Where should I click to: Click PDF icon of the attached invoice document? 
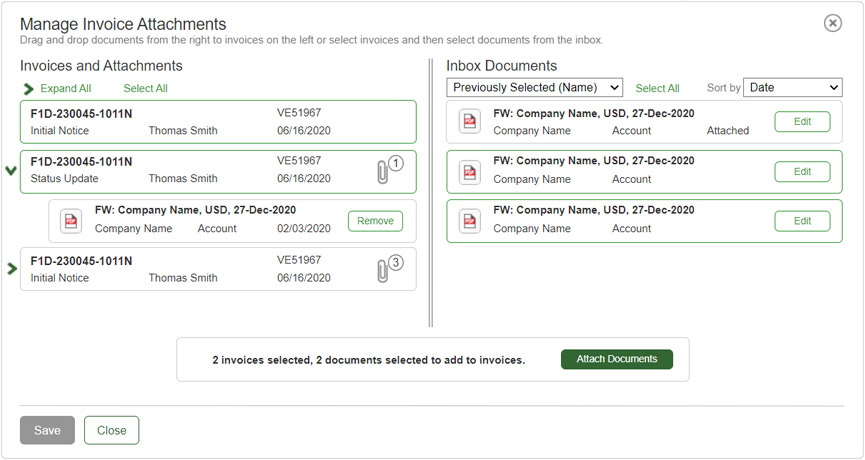(71, 221)
